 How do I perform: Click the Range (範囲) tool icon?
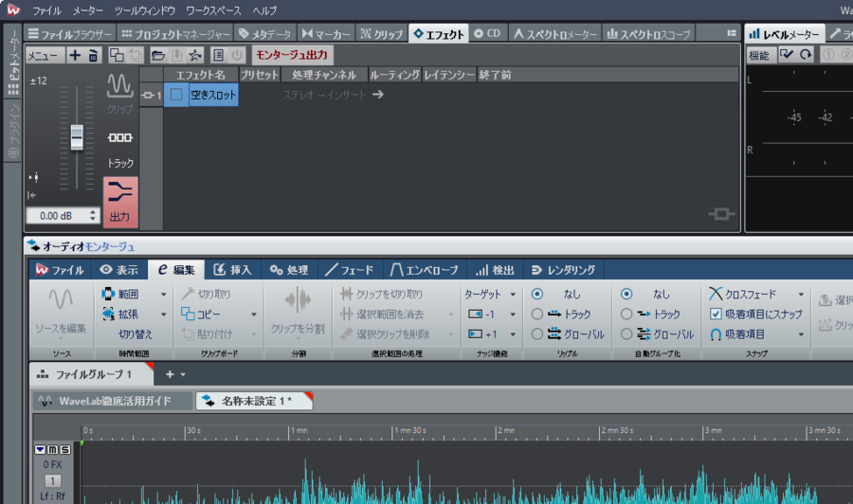click(x=108, y=294)
